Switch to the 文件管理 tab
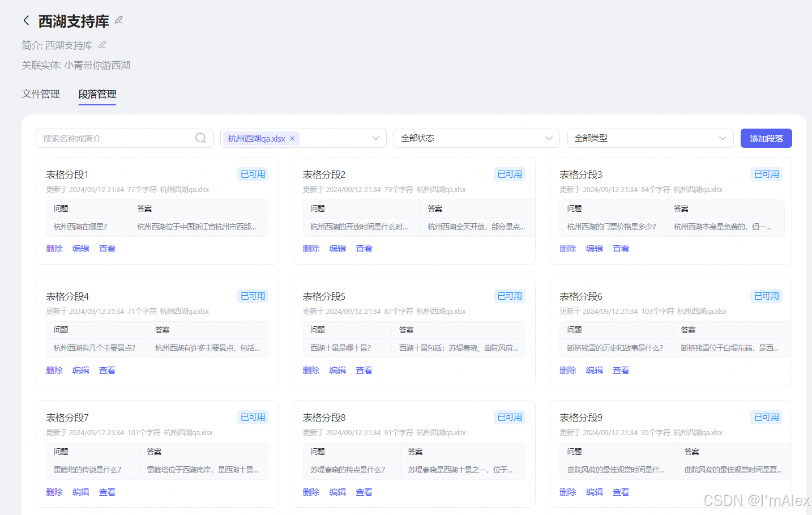The width and height of the screenshot is (812, 515). (41, 94)
